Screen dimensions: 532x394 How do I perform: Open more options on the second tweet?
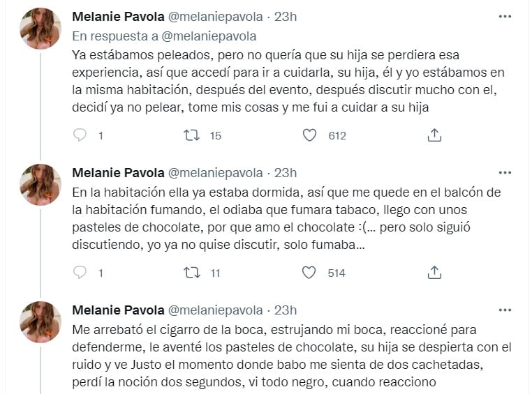tap(505, 172)
